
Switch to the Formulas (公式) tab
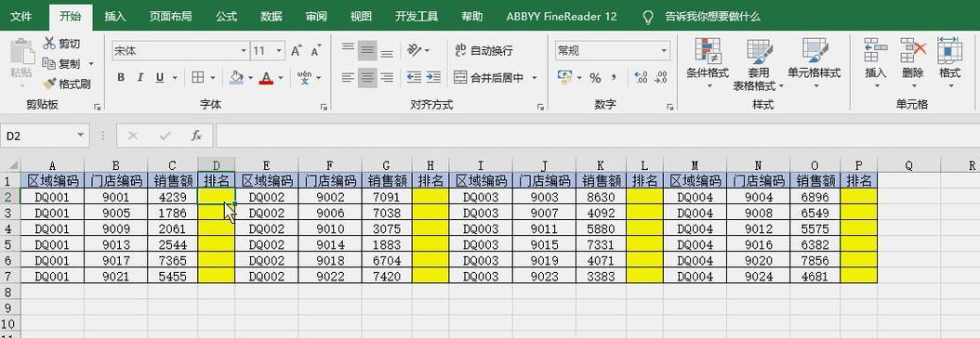pos(226,16)
